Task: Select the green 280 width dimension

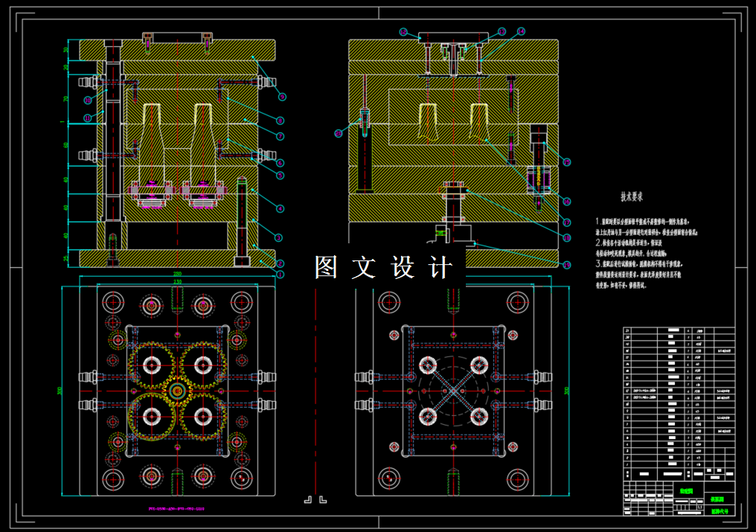Action: (x=177, y=274)
